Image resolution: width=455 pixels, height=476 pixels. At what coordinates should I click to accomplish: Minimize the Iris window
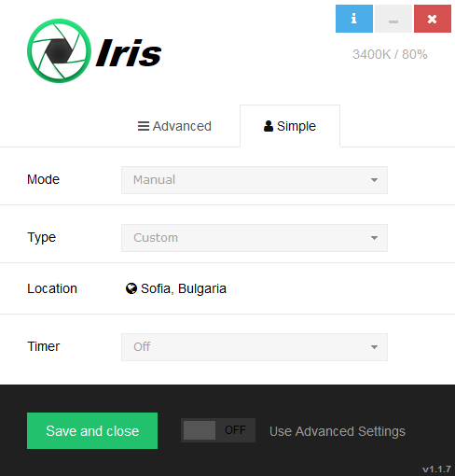pos(393,19)
